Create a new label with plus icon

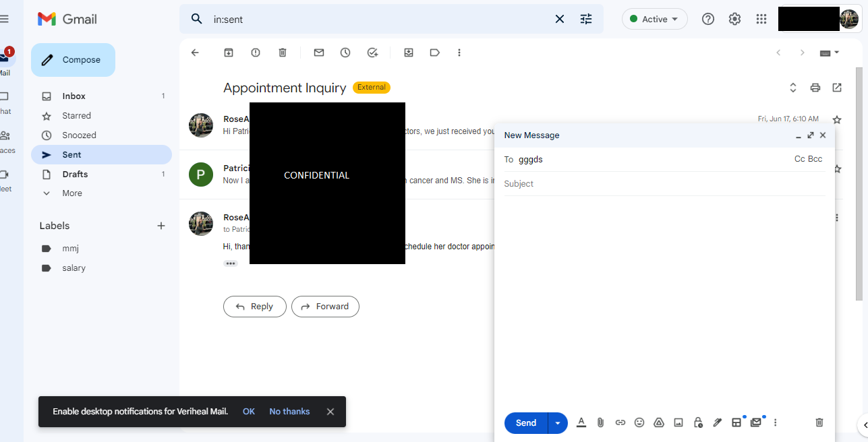(161, 226)
